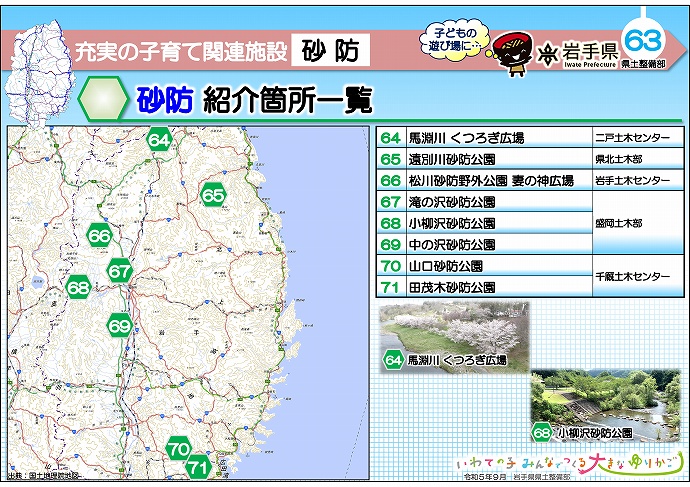Click number 67 in table
This screenshot has height=487, width=690.
(x=390, y=202)
